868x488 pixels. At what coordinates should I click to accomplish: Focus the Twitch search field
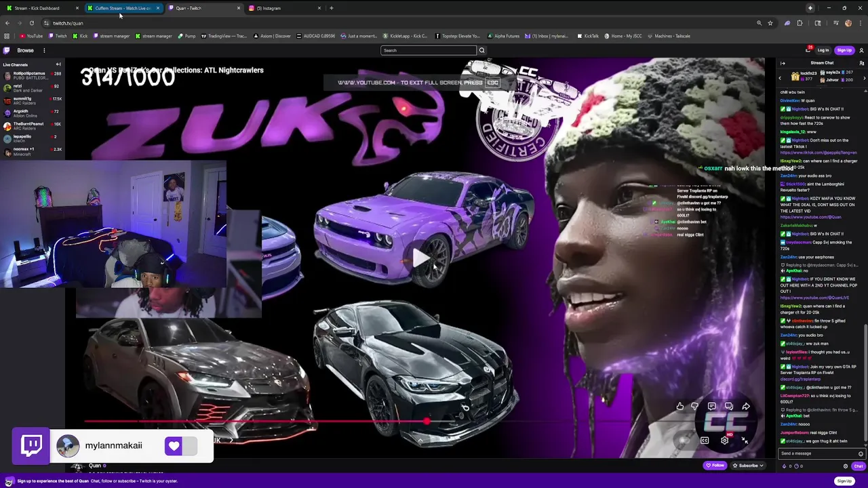(x=429, y=50)
